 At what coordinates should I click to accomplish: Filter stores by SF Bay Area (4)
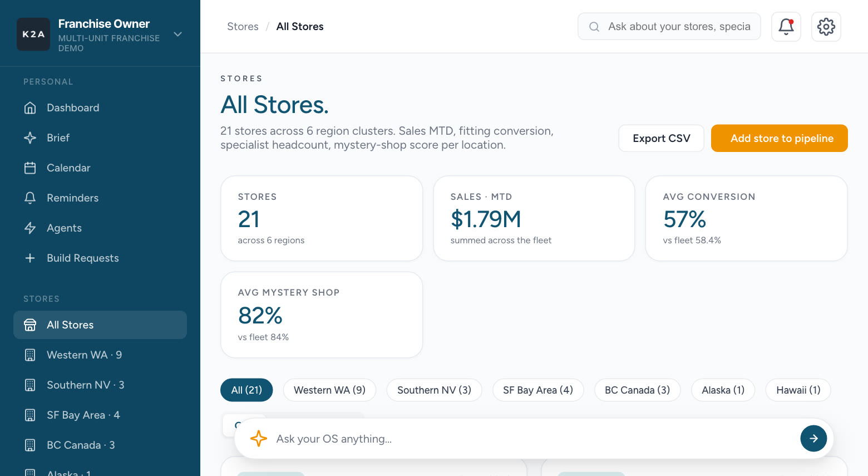pos(538,390)
